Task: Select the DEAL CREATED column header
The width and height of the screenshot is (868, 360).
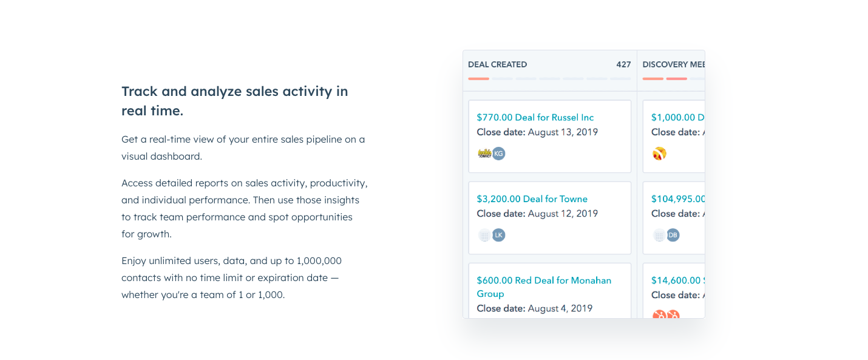Action: 497,64
